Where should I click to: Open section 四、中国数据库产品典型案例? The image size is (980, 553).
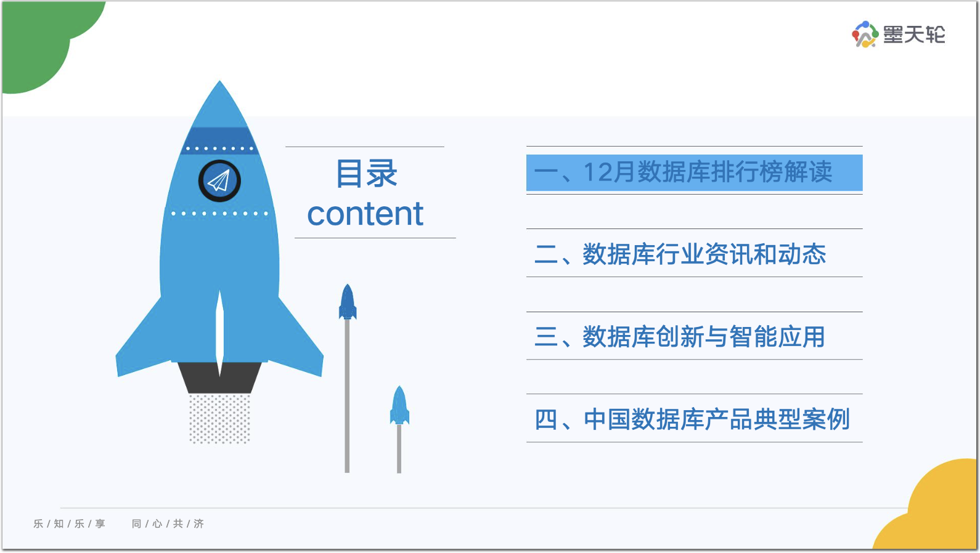click(692, 419)
